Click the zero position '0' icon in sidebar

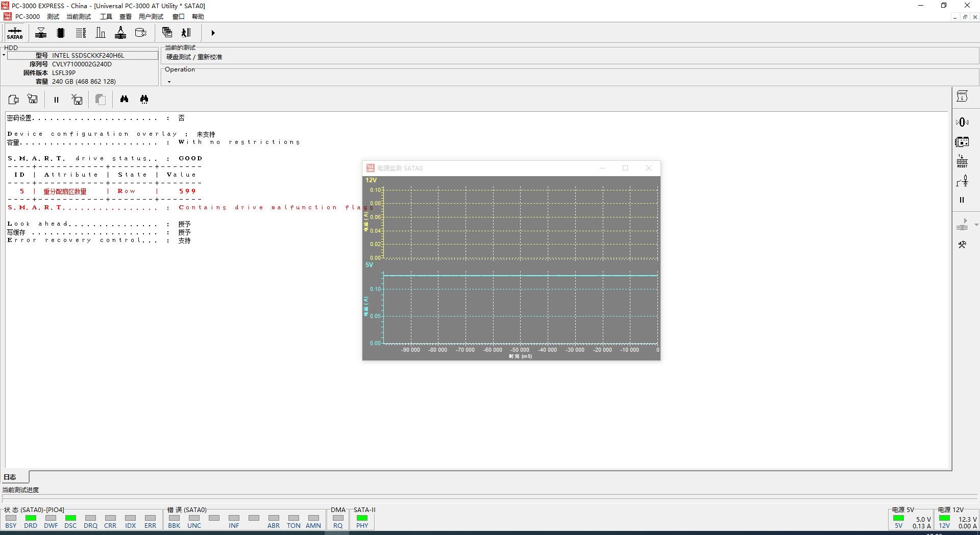point(962,122)
